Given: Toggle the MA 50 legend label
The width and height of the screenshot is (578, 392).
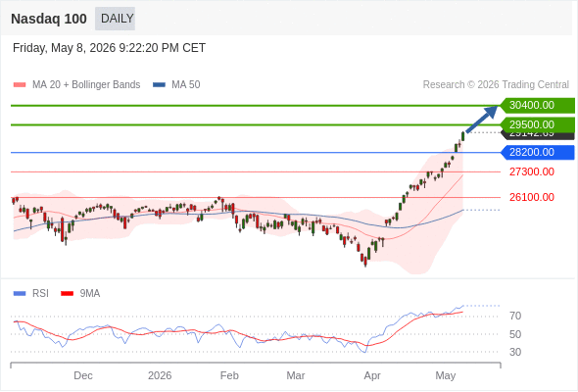Looking at the screenshot, I should pyautogui.click(x=186, y=85).
